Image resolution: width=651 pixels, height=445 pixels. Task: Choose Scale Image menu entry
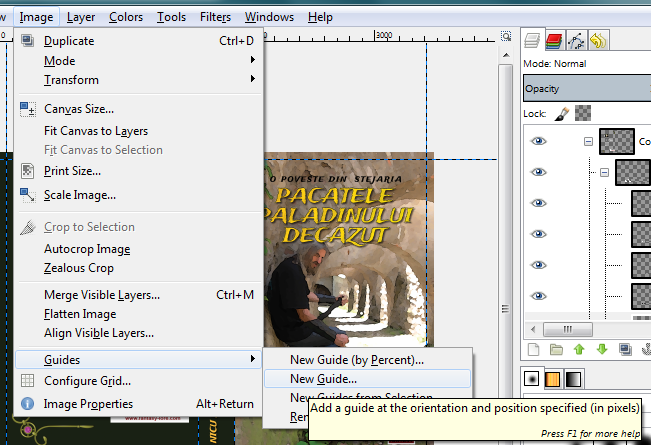(x=138, y=195)
